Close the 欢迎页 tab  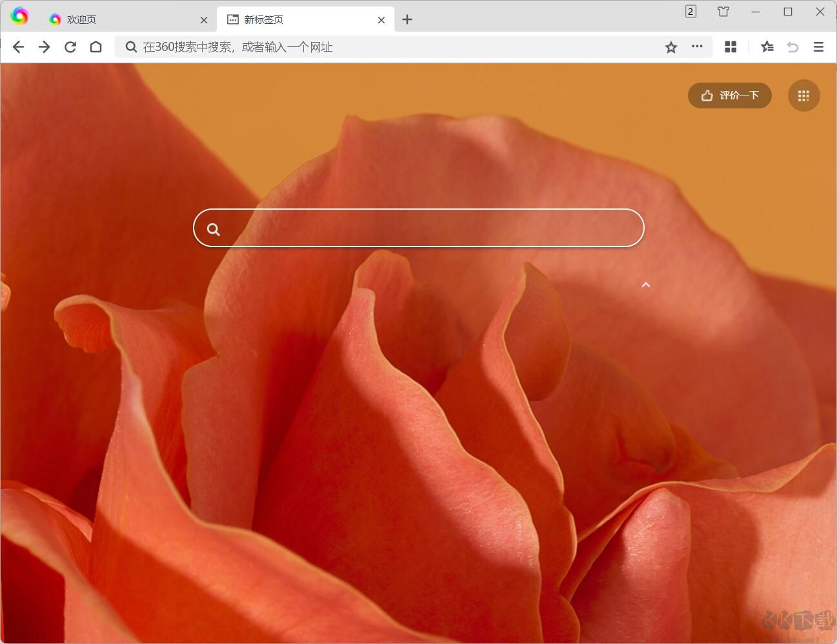point(204,20)
